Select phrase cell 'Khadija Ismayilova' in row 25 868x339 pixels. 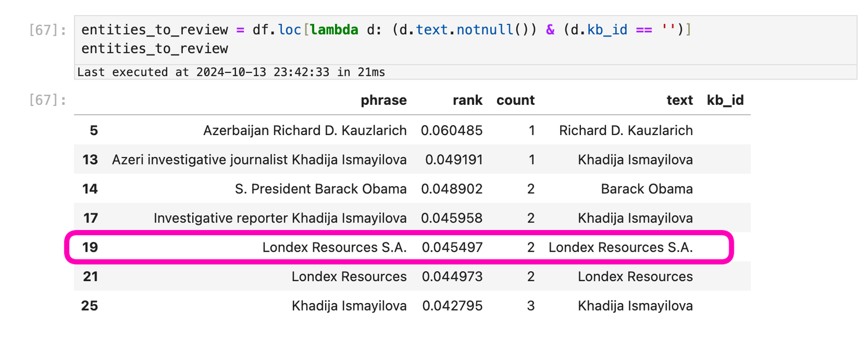[349, 305]
